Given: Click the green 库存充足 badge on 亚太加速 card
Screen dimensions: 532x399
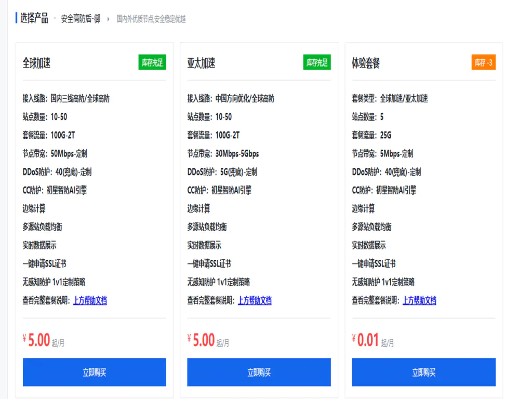Looking at the screenshot, I should tap(316, 62).
